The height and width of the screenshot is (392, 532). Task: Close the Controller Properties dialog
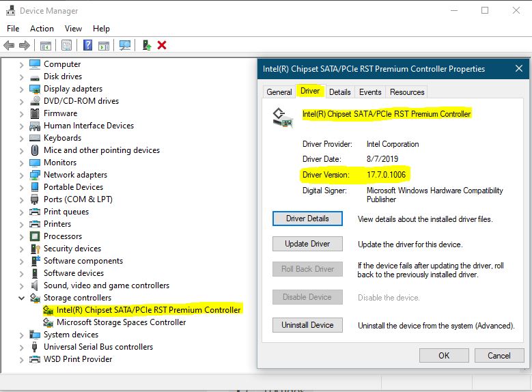519,68
